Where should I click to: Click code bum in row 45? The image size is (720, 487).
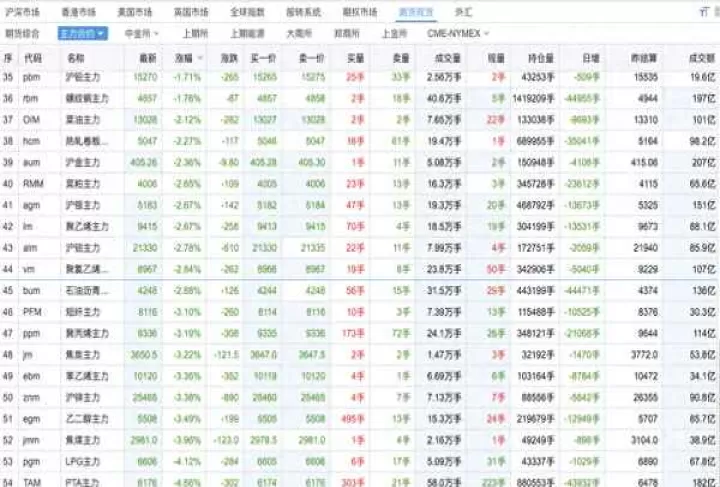coord(31,291)
